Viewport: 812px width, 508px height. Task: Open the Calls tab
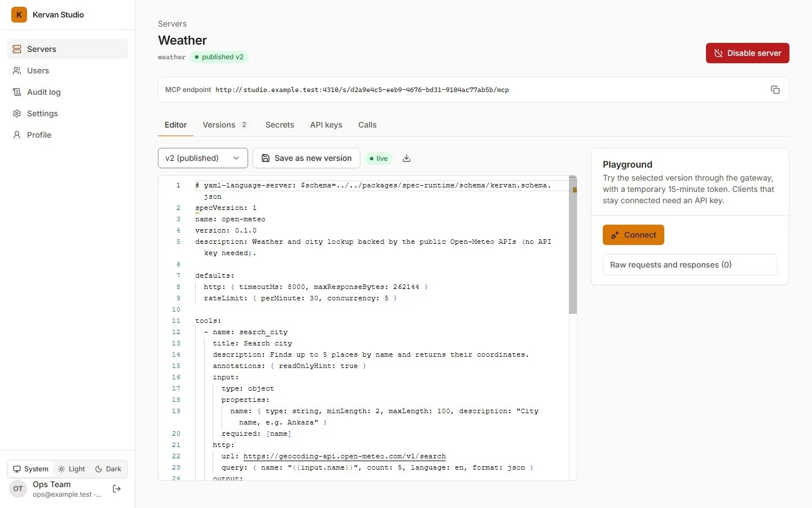[x=367, y=125]
